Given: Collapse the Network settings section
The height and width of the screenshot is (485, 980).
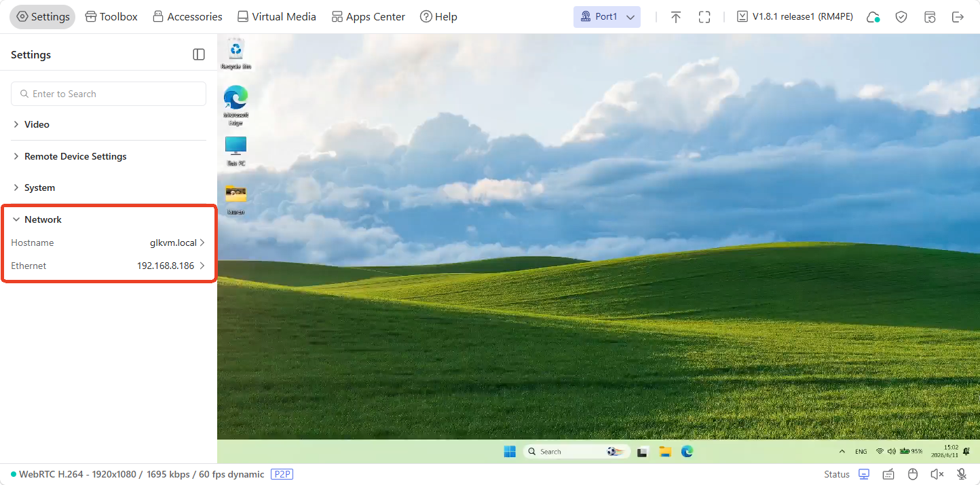Looking at the screenshot, I should [x=109, y=219].
